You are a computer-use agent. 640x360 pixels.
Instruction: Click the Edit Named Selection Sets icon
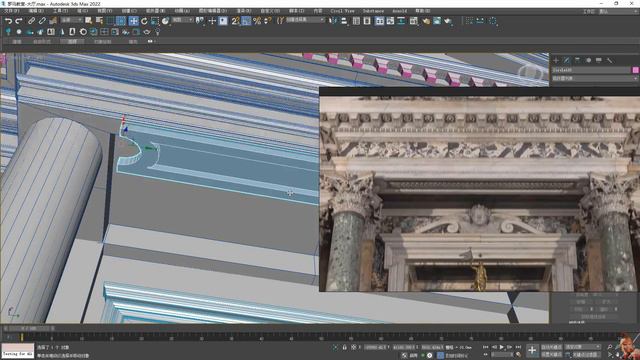pos(280,21)
